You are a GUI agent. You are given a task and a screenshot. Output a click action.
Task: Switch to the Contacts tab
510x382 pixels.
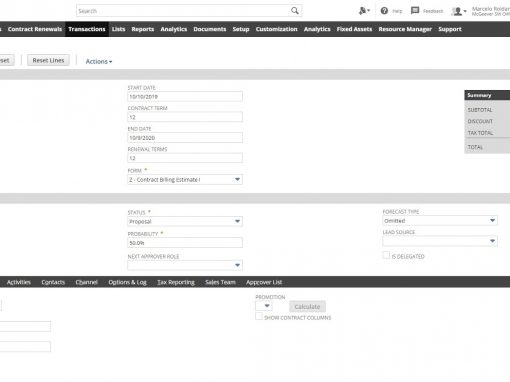click(53, 282)
